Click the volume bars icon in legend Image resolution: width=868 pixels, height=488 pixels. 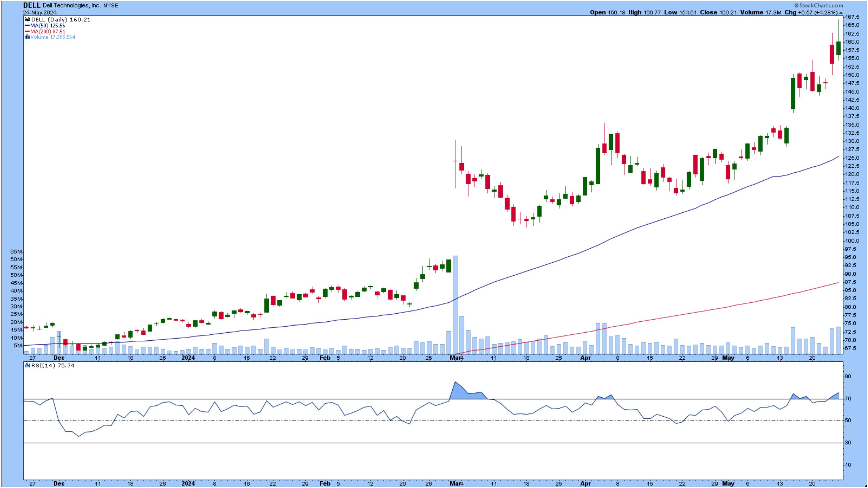tap(27, 37)
